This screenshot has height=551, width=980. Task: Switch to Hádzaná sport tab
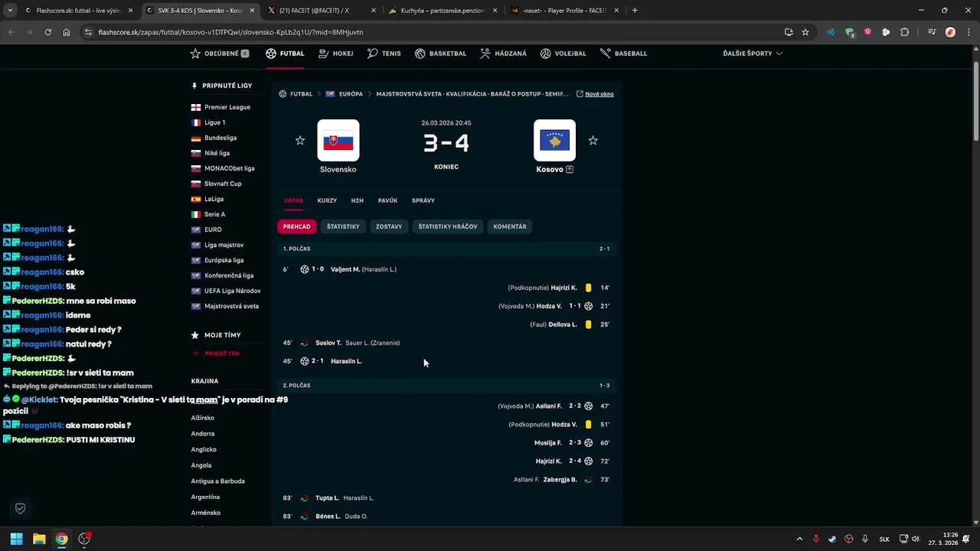tap(503, 54)
